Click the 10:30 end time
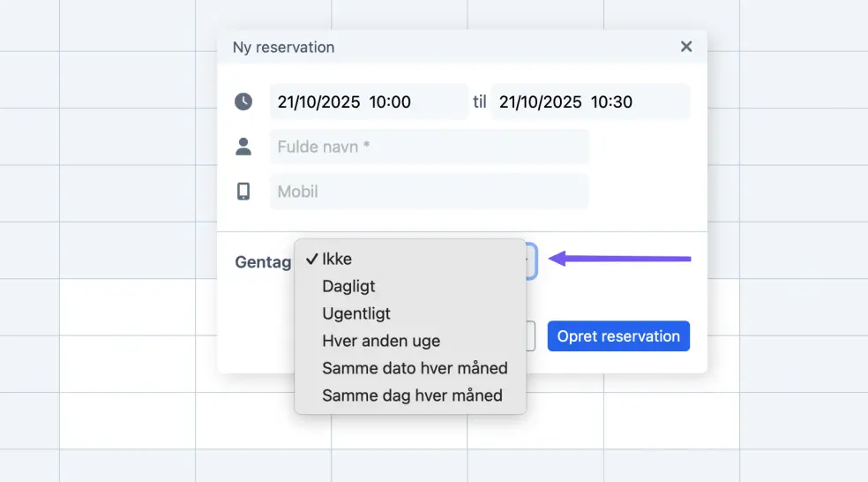This screenshot has height=482, width=868. (611, 102)
